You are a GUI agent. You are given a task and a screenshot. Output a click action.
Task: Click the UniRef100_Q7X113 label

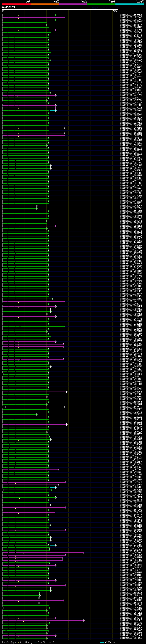[131, 53]
